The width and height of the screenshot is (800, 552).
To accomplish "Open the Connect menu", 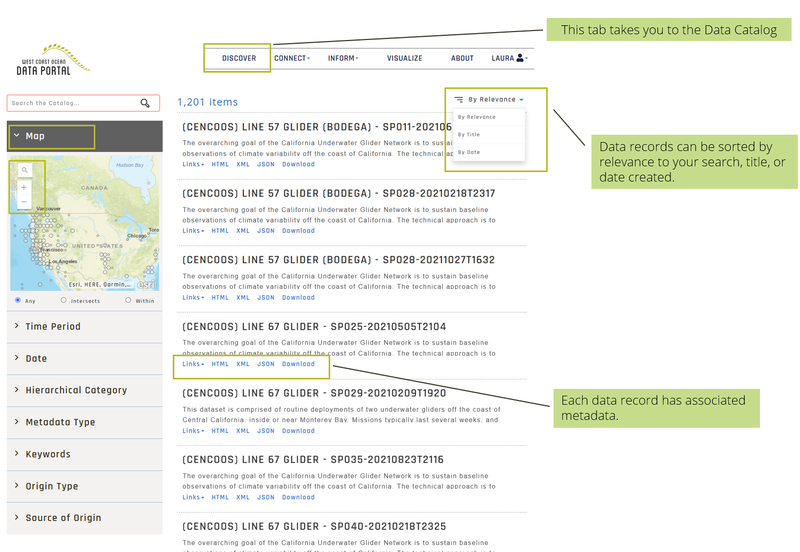I will [x=292, y=58].
